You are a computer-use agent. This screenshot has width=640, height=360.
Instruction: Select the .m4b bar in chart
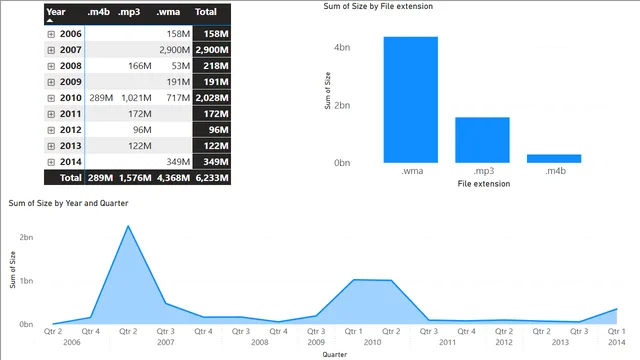coord(554,158)
